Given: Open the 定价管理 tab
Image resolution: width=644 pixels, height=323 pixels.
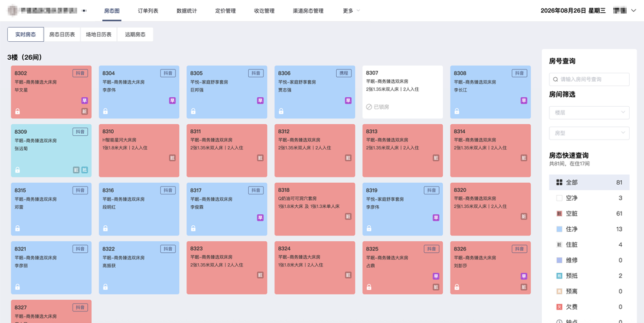Looking at the screenshot, I should pyautogui.click(x=226, y=11).
